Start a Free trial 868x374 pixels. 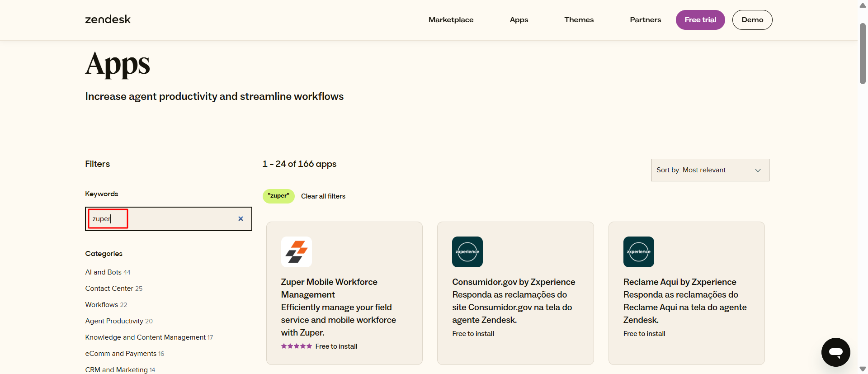coord(700,20)
